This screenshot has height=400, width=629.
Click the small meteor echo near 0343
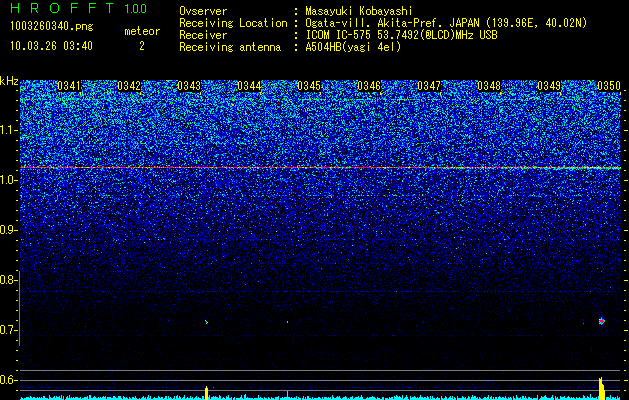tap(206, 322)
